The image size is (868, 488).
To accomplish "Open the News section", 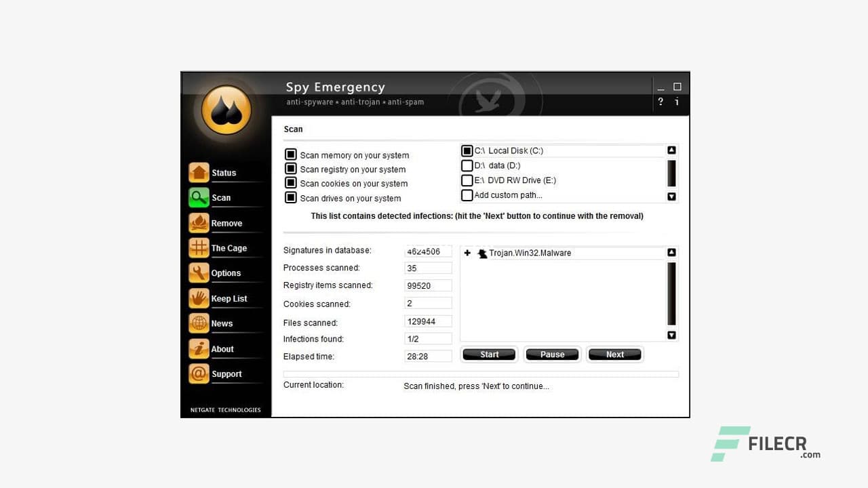I will (222, 323).
